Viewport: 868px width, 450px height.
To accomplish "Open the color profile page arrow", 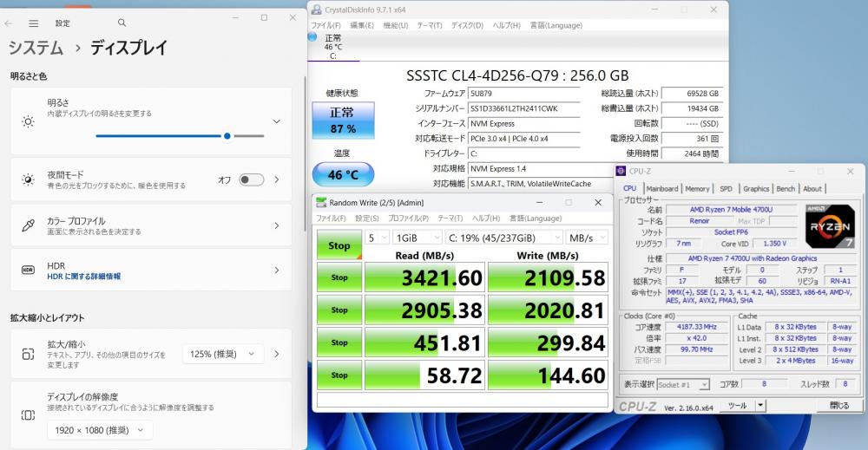I will [276, 225].
